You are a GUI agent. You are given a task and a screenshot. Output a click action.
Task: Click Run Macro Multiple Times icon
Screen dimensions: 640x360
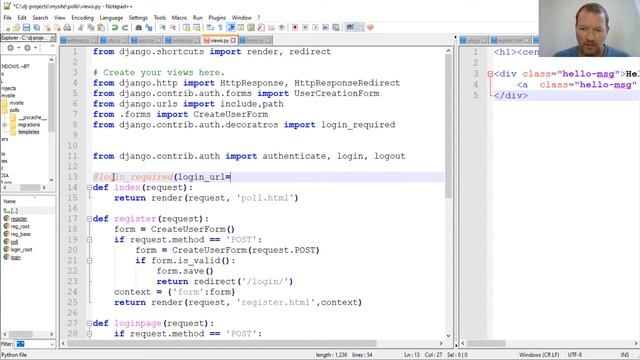[325, 27]
